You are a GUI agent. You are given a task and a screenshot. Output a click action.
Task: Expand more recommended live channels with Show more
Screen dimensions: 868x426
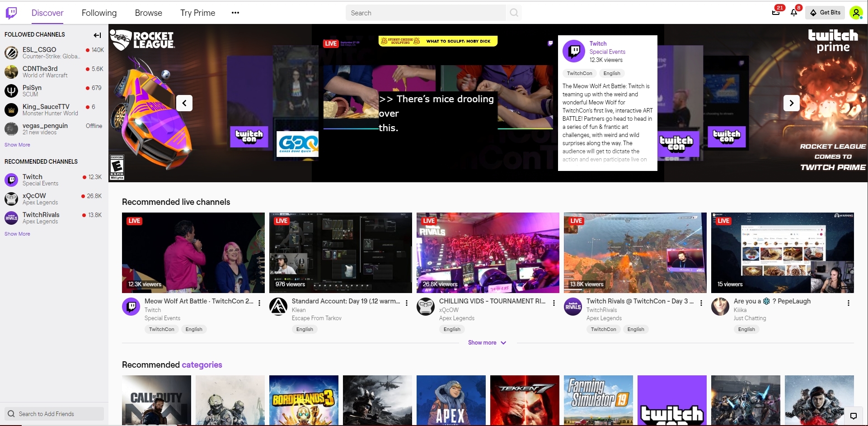487,343
